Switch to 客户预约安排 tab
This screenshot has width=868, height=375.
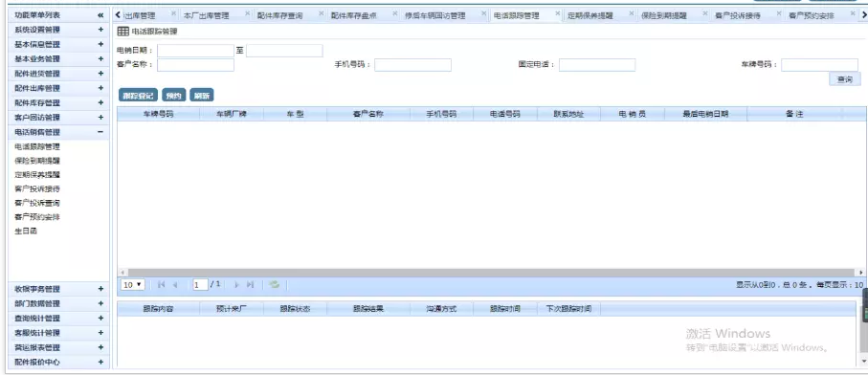coord(812,16)
